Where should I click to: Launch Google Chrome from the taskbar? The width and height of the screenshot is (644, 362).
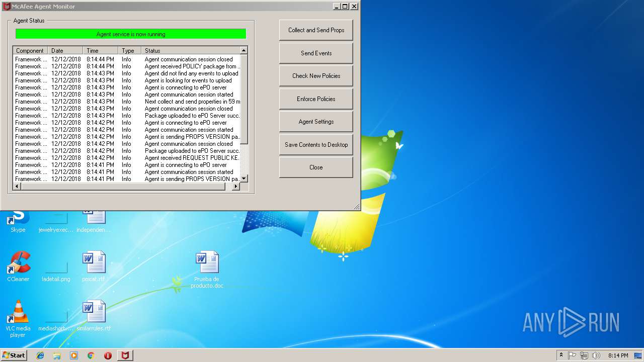91,355
